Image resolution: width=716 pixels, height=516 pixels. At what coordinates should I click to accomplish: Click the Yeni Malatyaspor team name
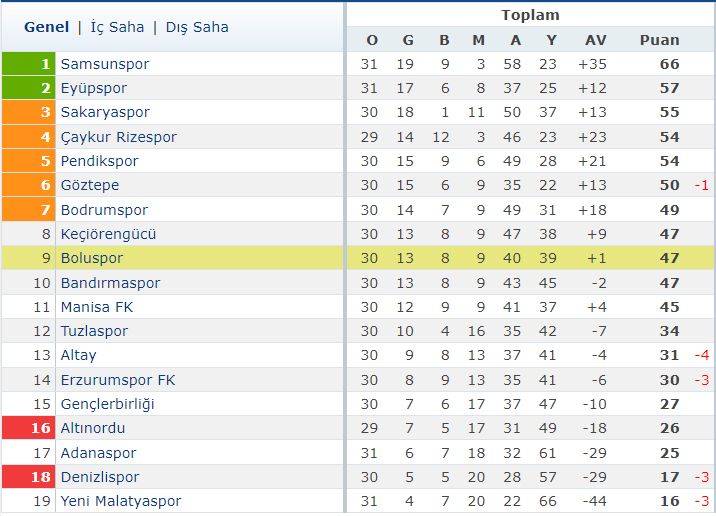pyautogui.click(x=121, y=501)
